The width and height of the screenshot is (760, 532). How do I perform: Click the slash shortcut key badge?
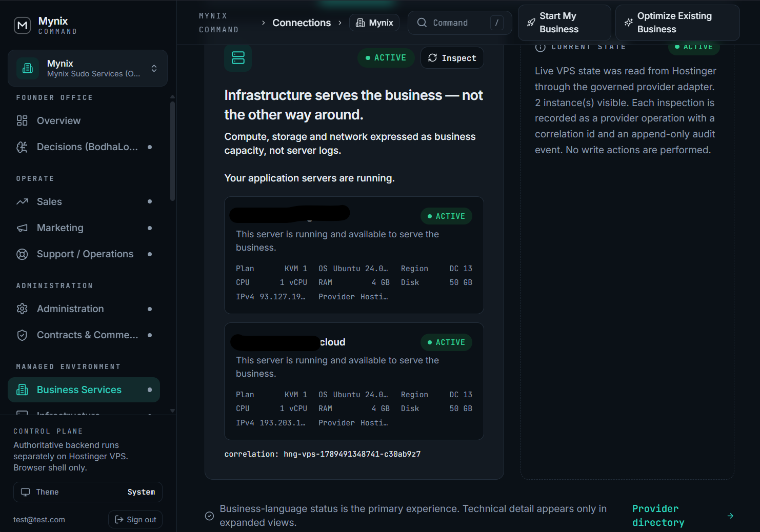coord(496,23)
